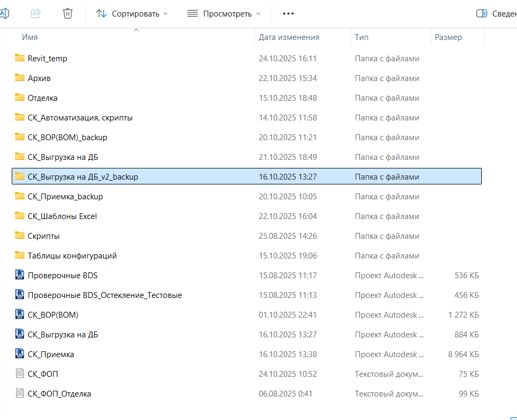Click the Таблицы конфигураций folder icon
The image size is (517, 420).
coord(20,256)
